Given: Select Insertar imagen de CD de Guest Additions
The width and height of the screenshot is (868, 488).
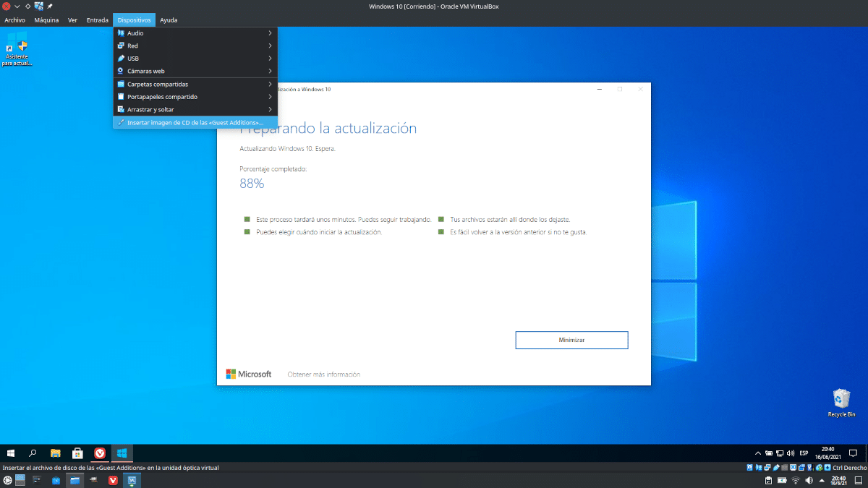Looking at the screenshot, I should click(195, 123).
